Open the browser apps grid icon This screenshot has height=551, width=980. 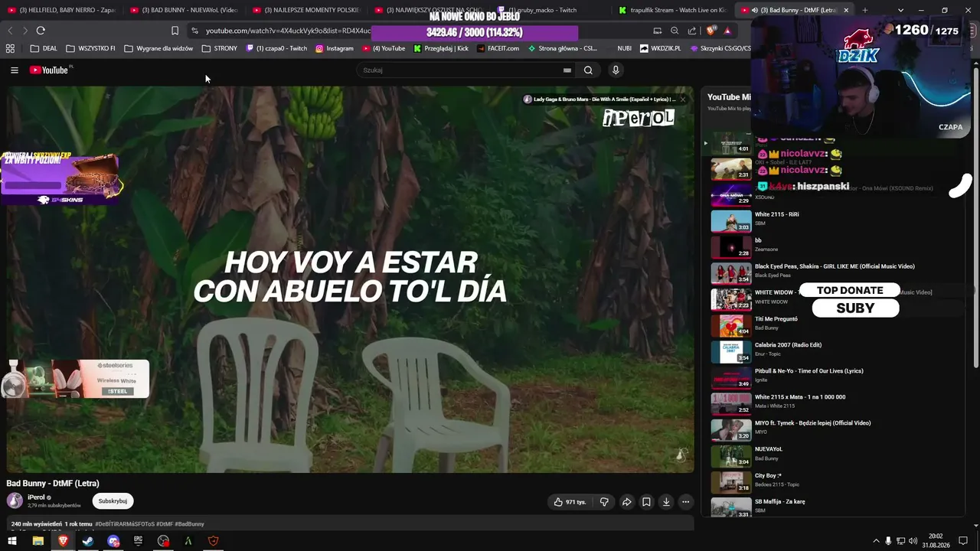point(10,48)
